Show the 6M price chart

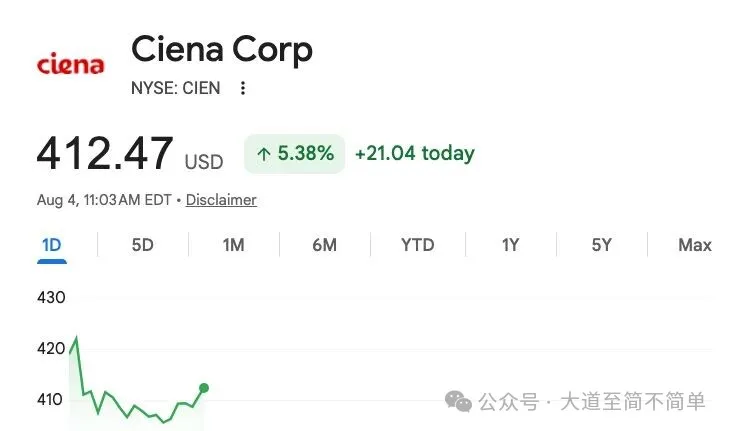325,245
